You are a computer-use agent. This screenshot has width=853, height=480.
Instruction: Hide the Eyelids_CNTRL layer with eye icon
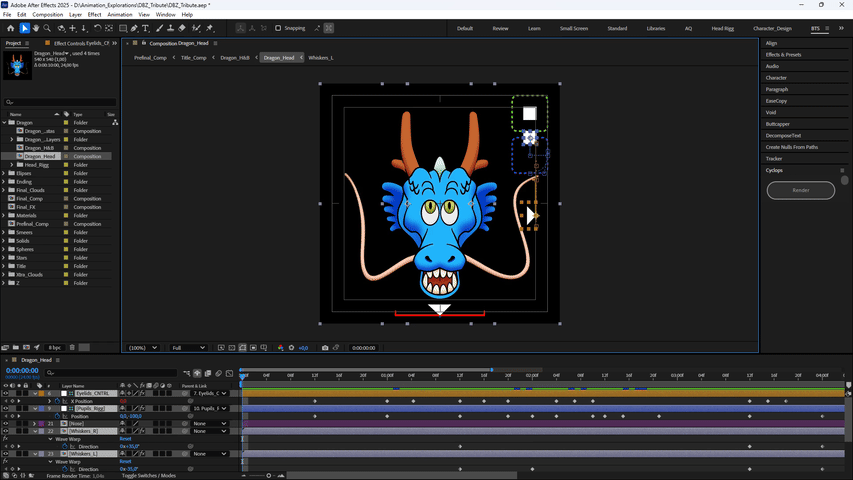(5, 393)
